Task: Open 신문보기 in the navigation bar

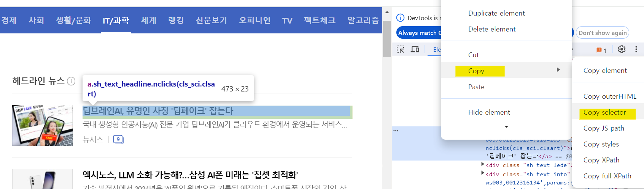Action: coord(211,20)
